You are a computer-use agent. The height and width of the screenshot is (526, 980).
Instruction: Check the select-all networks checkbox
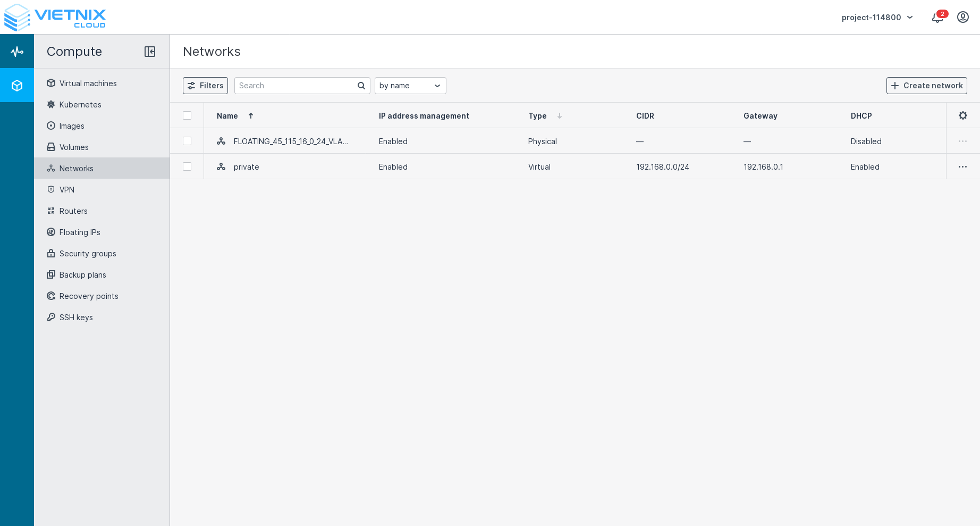coord(187,115)
